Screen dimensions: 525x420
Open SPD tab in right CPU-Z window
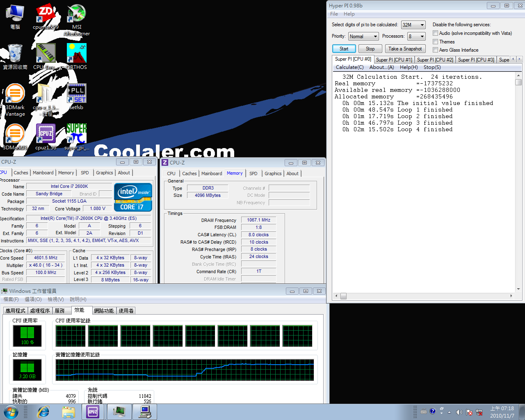(253, 173)
